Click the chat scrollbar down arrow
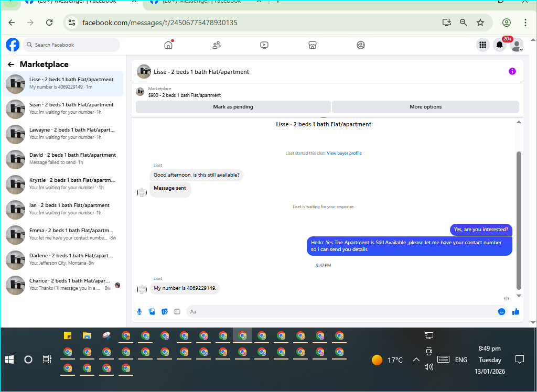The width and height of the screenshot is (537, 392). (x=519, y=296)
